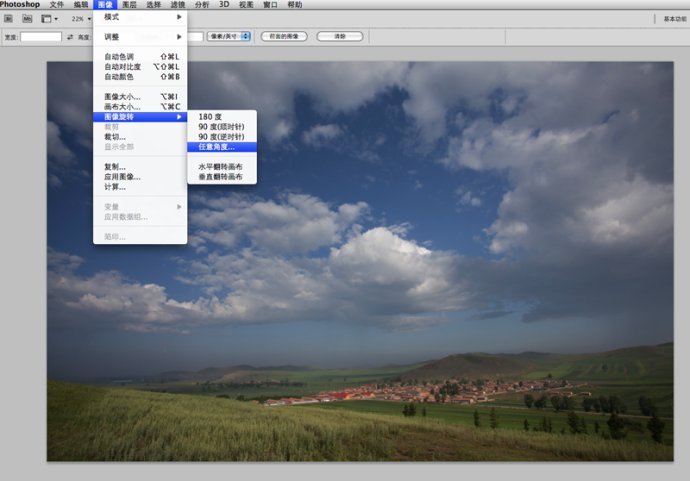Open the 滤镜 menu in the menu bar
Screen dimensions: 690x481
click(178, 5)
